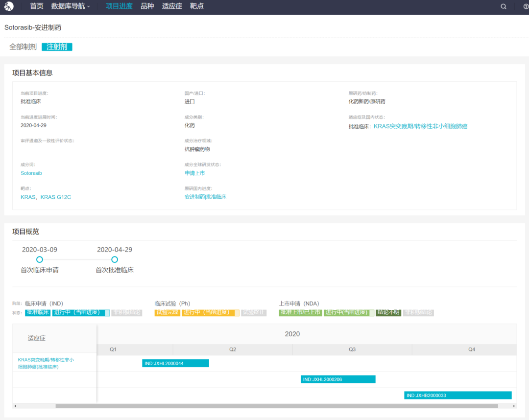Click the blue 批准临床 legend swatch
Screen dimensions: 529x420
[x=38, y=312]
